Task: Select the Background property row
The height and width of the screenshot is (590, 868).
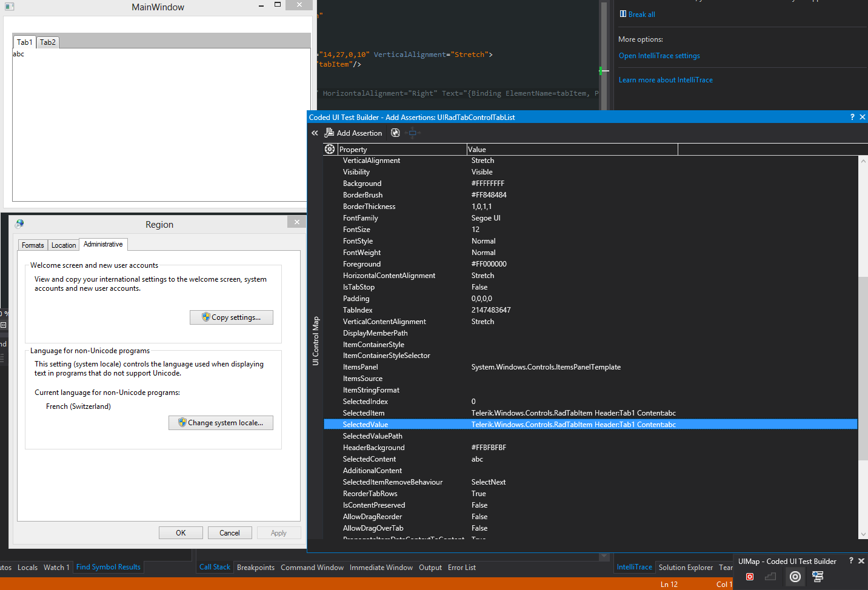Action: [x=590, y=184]
